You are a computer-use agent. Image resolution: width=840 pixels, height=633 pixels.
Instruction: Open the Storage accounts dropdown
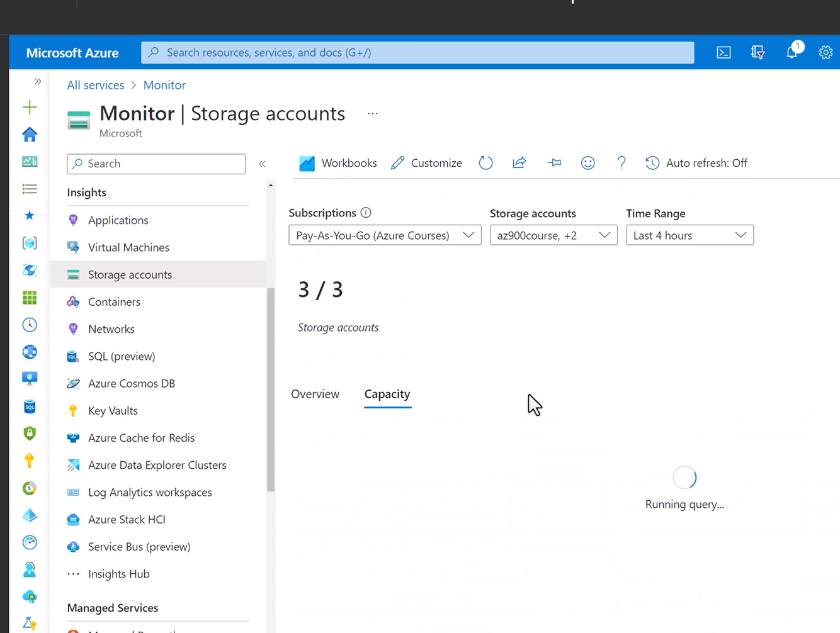(553, 235)
